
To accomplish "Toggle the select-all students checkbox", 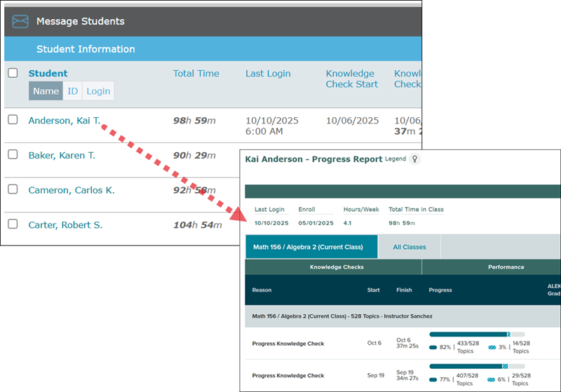I will point(13,73).
